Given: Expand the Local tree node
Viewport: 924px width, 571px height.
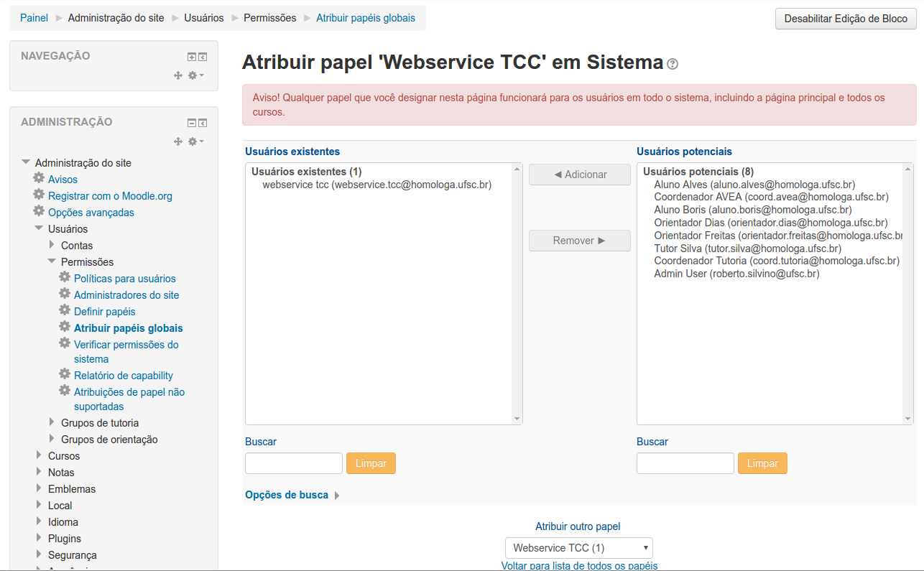Looking at the screenshot, I should click(39, 505).
